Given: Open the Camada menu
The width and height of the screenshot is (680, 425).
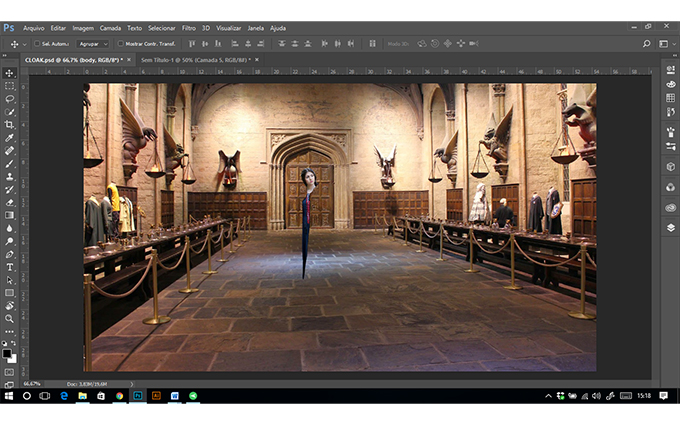Looking at the screenshot, I should [110, 28].
